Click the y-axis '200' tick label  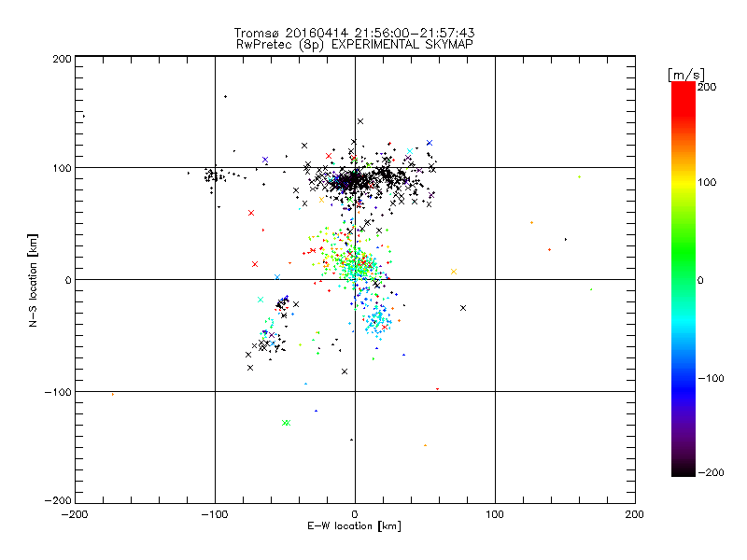(62, 59)
